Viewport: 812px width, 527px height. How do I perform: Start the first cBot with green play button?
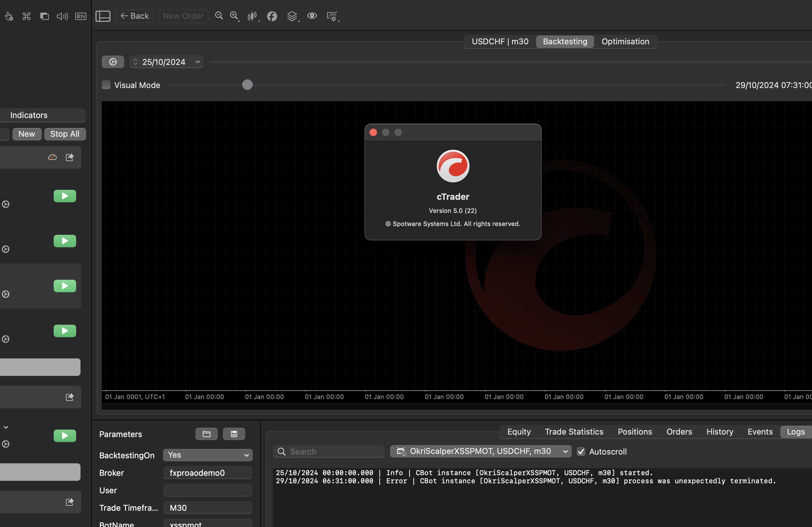click(x=65, y=196)
